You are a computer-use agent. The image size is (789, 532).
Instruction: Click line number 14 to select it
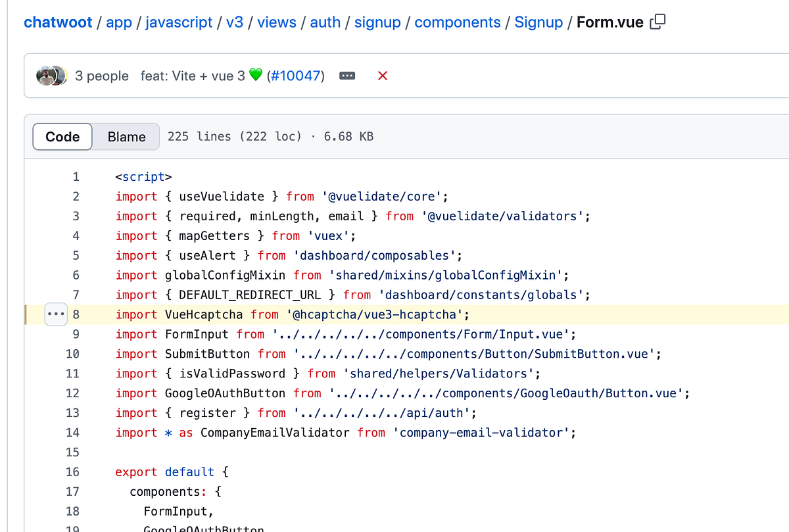(72, 432)
